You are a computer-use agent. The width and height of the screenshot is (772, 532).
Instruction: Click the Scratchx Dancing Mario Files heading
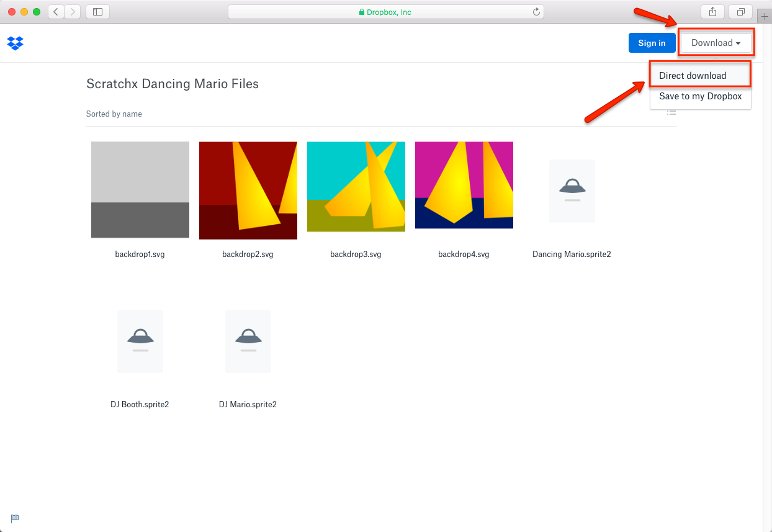pos(173,83)
